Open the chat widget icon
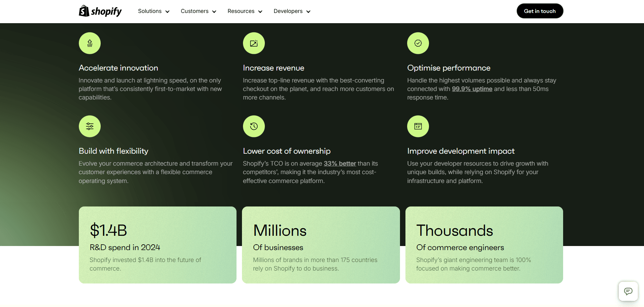Image resolution: width=644 pixels, height=307 pixels. [628, 291]
